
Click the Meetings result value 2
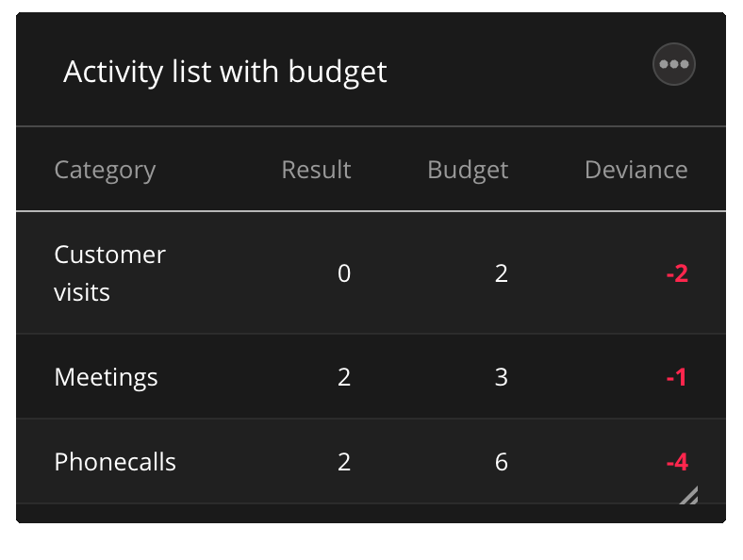click(344, 377)
